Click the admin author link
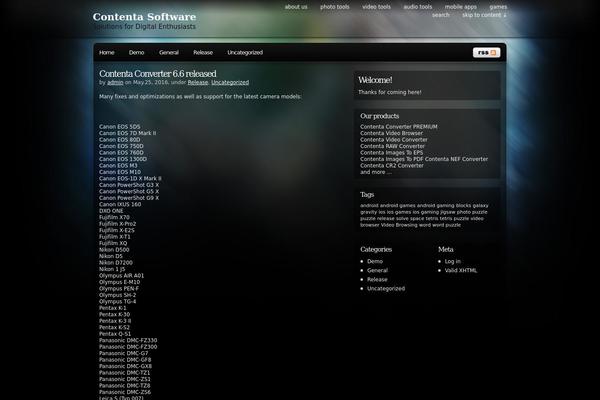Image resolution: width=600 pixels, height=400 pixels. point(115,82)
